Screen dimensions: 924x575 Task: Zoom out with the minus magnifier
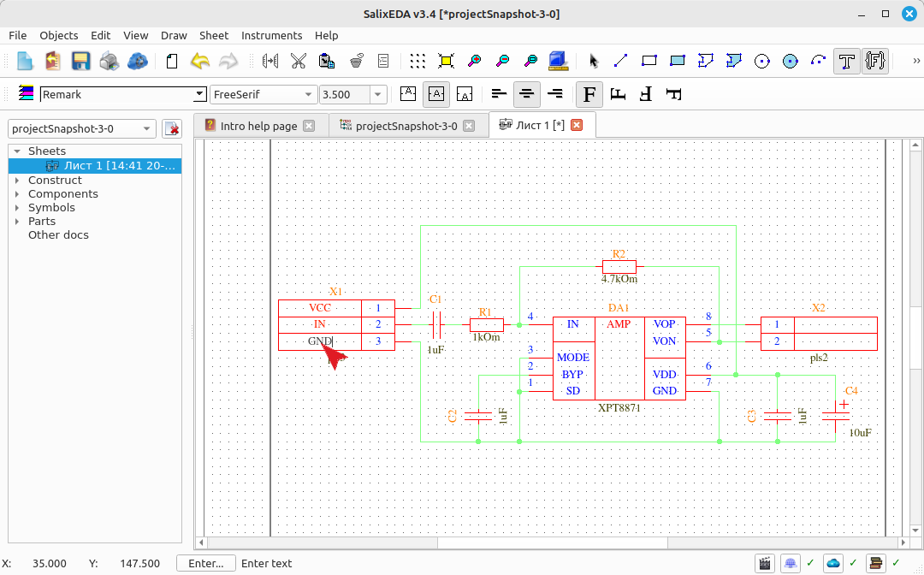tap(503, 61)
